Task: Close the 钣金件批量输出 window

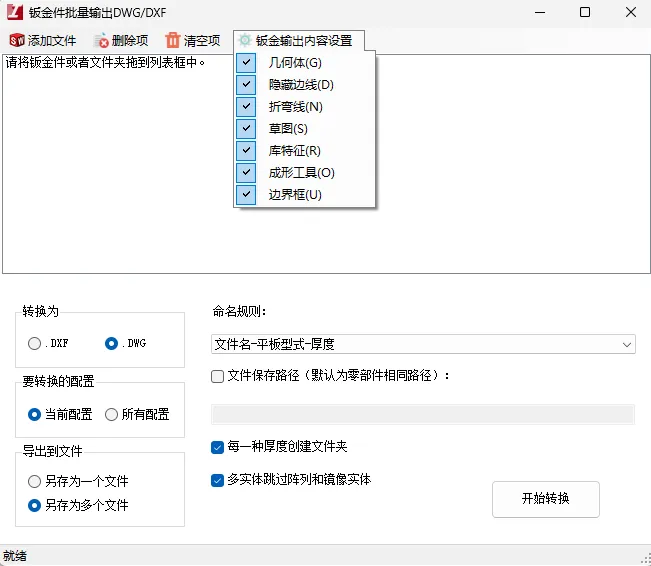Action: [x=631, y=12]
